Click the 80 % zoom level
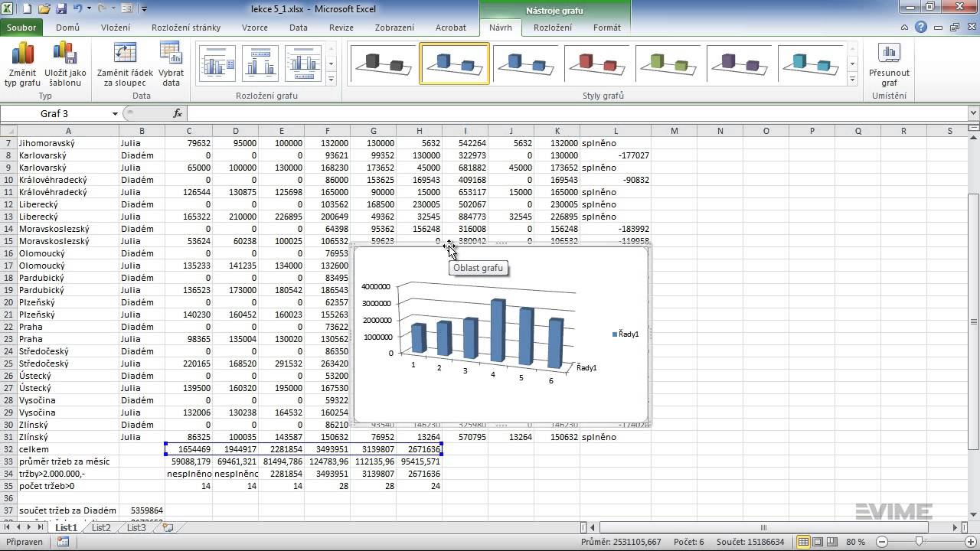Screen dimensions: 980x551 (x=855, y=542)
